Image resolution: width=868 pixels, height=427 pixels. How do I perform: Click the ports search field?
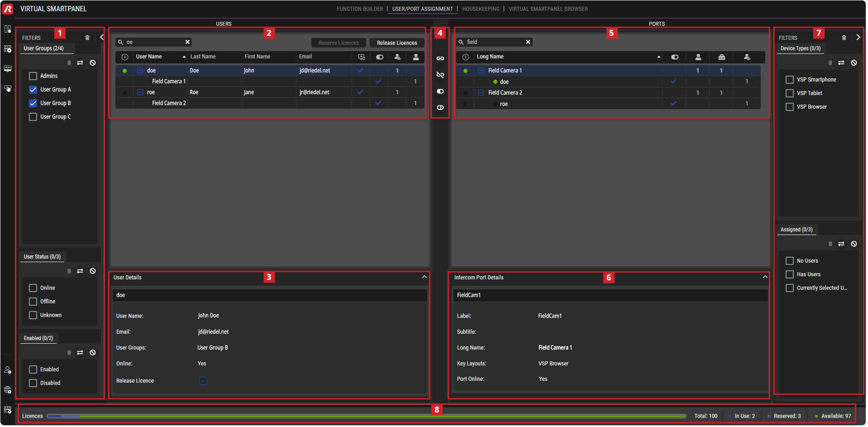coord(494,42)
